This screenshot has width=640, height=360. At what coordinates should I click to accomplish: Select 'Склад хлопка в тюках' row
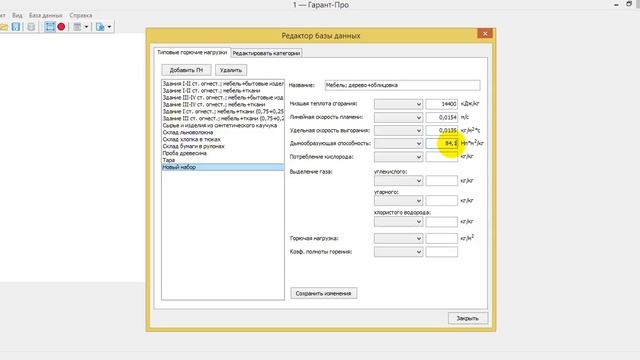(223, 139)
